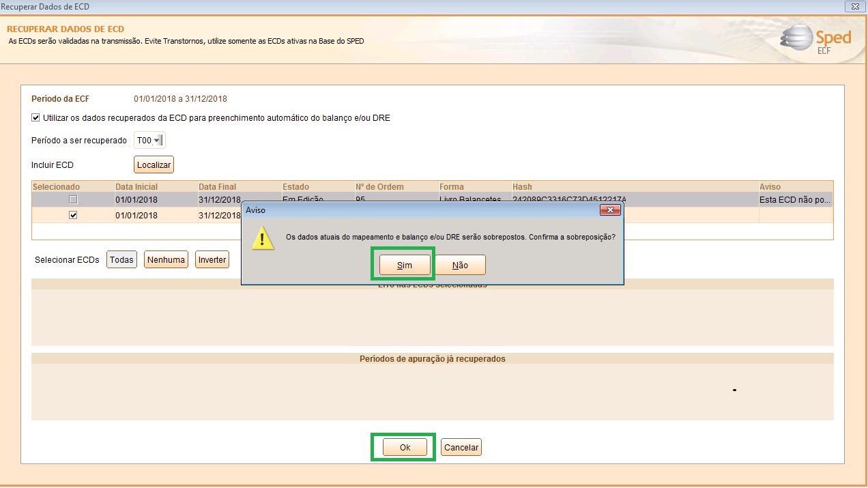Click the Selecionado column header
Viewport: 868px width, 488px height.
click(72, 186)
